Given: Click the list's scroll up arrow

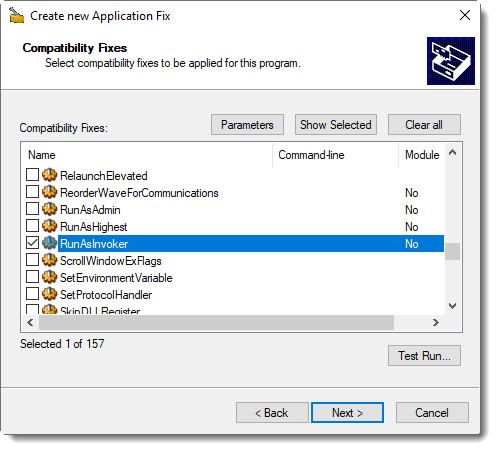Looking at the screenshot, I should (452, 153).
